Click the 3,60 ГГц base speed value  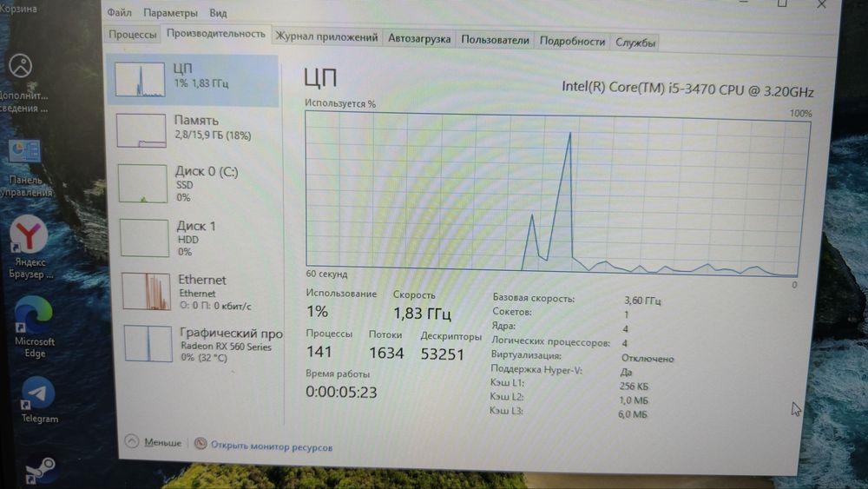pyautogui.click(x=642, y=301)
